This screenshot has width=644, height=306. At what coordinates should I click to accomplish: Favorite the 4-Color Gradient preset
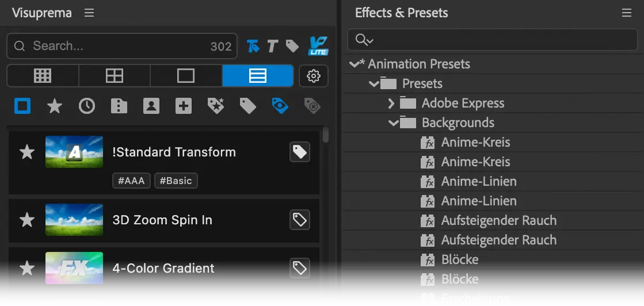point(27,268)
